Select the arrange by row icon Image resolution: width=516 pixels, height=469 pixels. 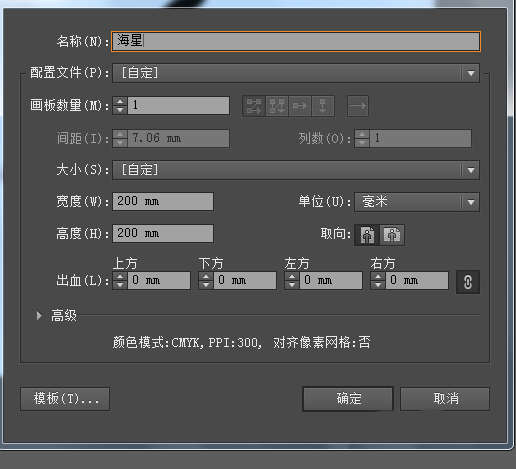[300, 106]
